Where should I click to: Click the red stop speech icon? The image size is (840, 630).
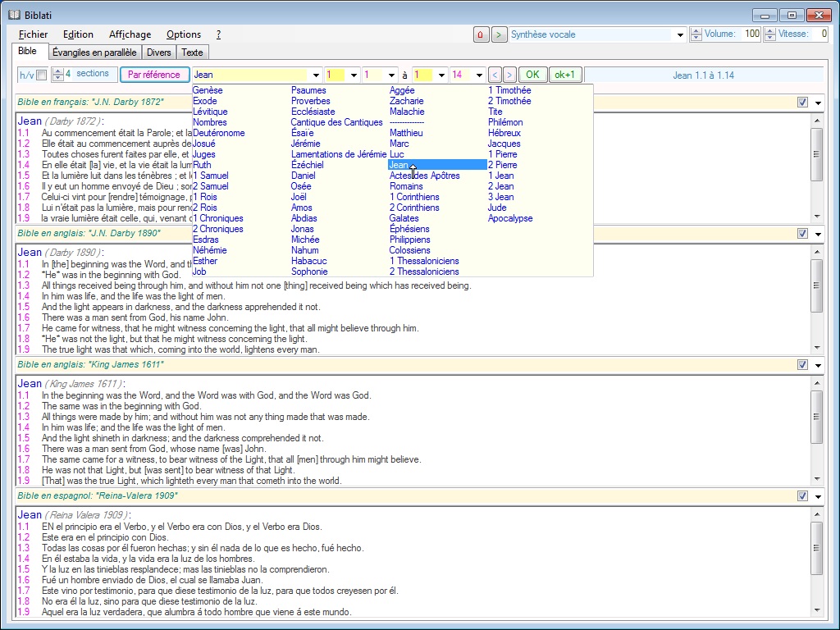click(482, 34)
